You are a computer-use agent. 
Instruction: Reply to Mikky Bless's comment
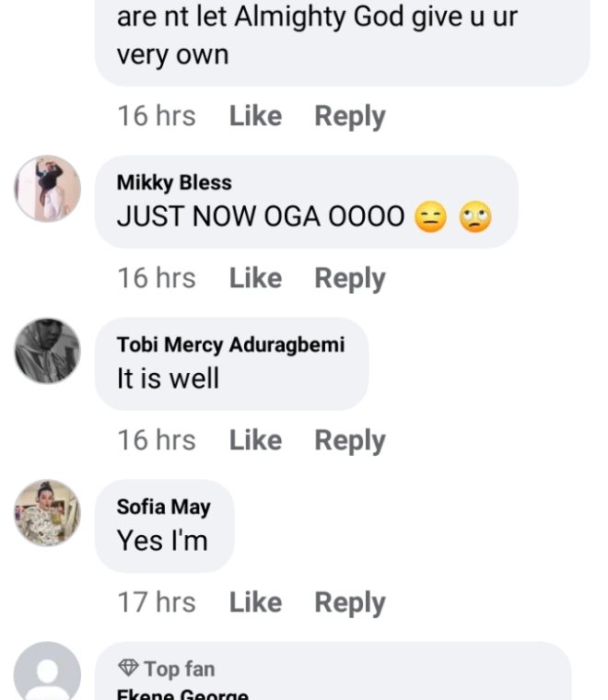coord(349,278)
